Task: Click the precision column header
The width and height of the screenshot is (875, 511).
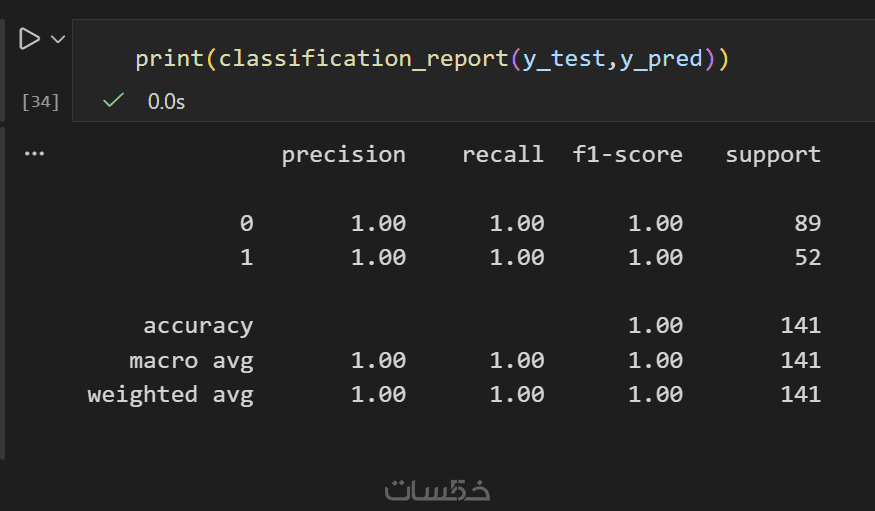Action: point(343,154)
